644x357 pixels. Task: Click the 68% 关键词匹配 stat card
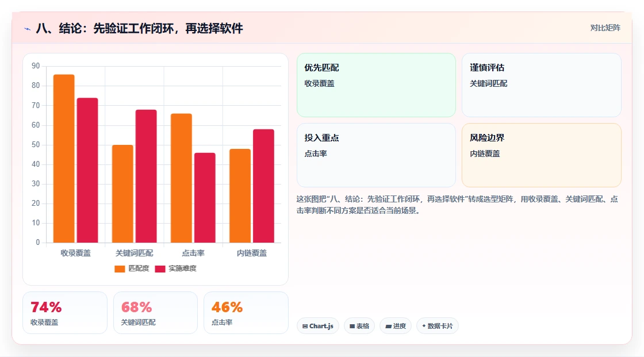155,313
